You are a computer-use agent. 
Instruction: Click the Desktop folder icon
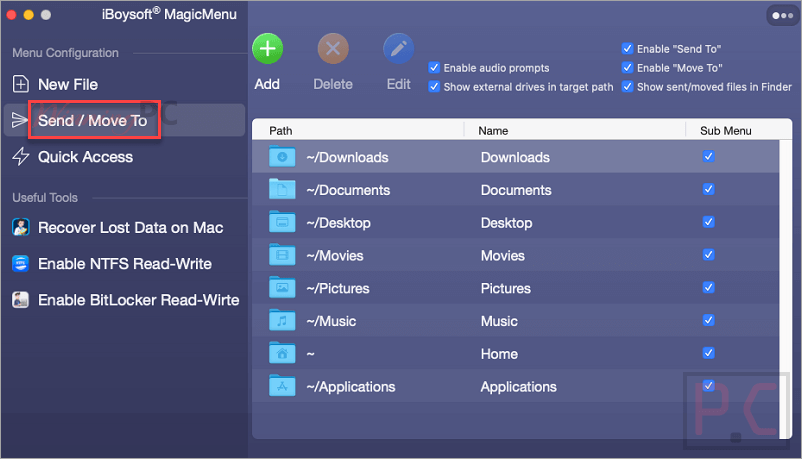(282, 222)
